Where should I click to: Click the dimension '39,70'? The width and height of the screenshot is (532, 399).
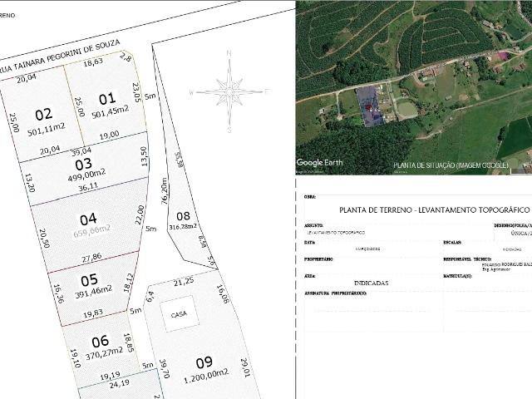tap(165, 369)
